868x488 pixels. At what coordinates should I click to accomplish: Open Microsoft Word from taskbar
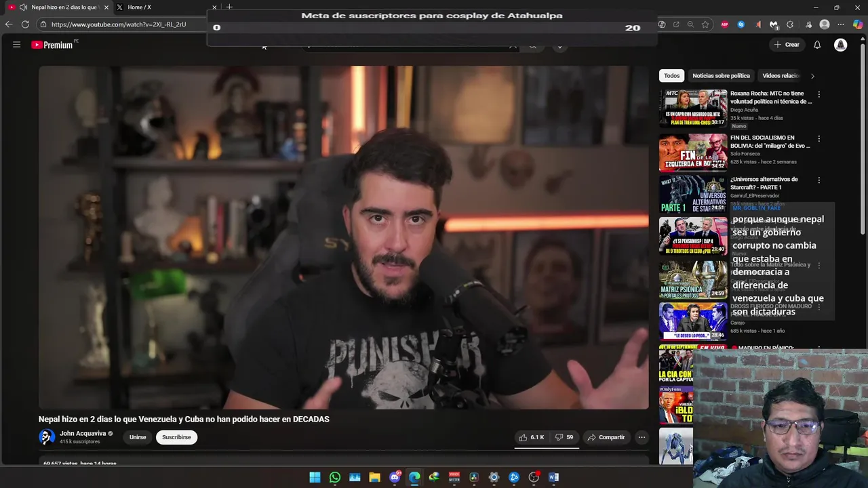(x=553, y=477)
